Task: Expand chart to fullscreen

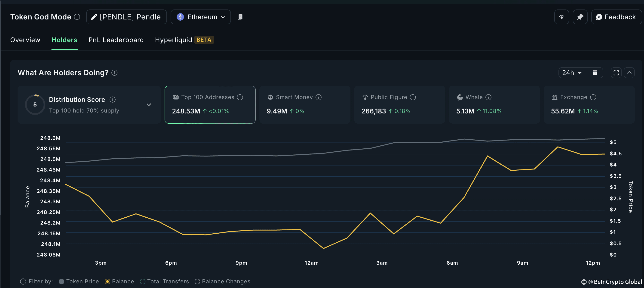Action: pyautogui.click(x=616, y=73)
